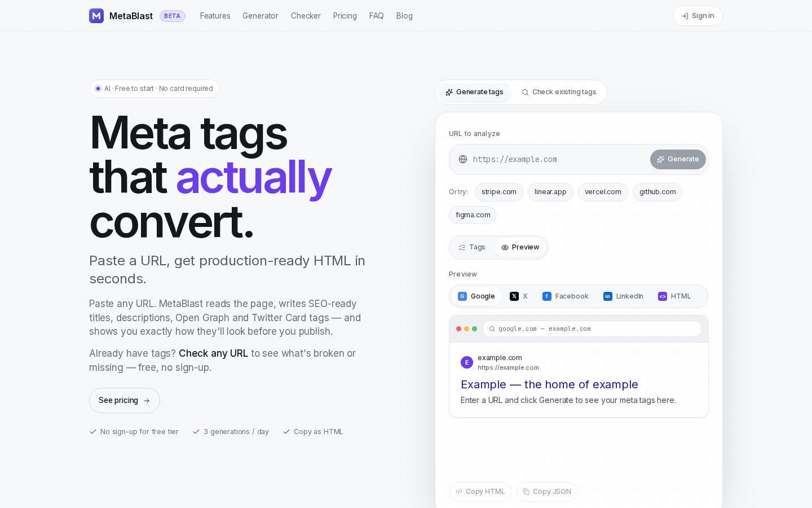Choose the stripe.com suggestion chip

[x=499, y=192]
